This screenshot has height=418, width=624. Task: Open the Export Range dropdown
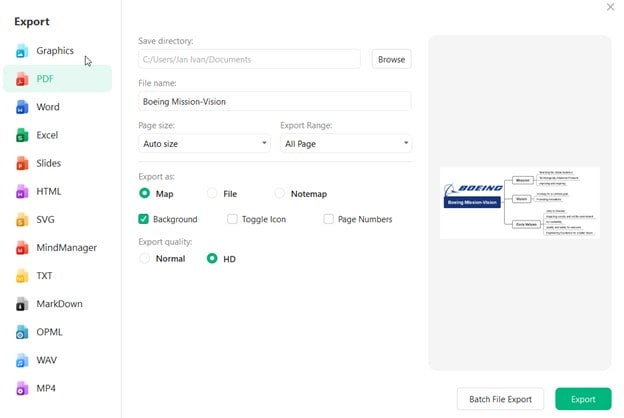click(346, 143)
